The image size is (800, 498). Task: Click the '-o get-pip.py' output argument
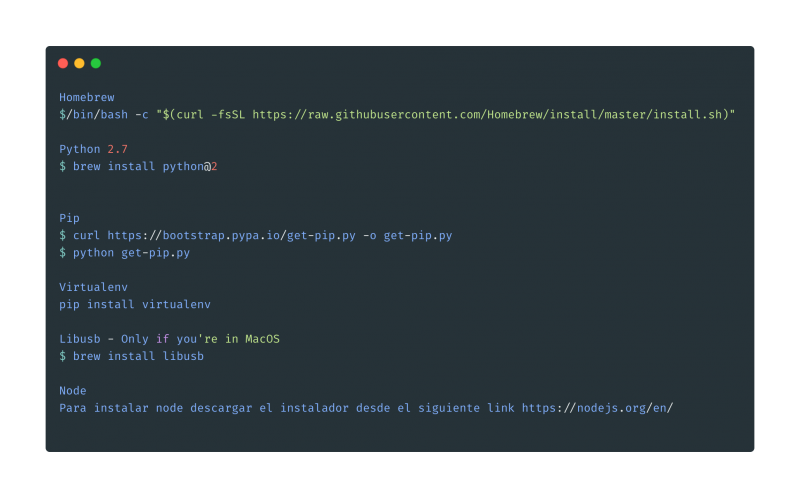point(409,236)
